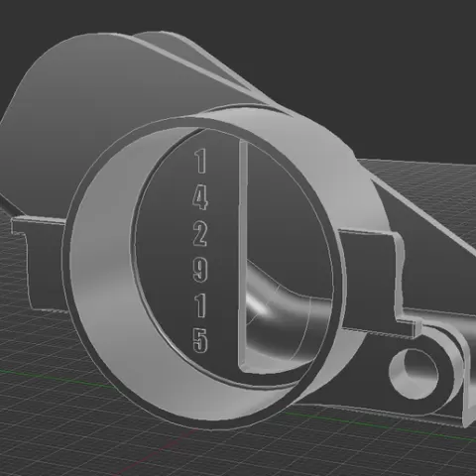This screenshot has width=476, height=476.
Task: Click the vertical divider fin inside the ring
Action: (x=243, y=255)
